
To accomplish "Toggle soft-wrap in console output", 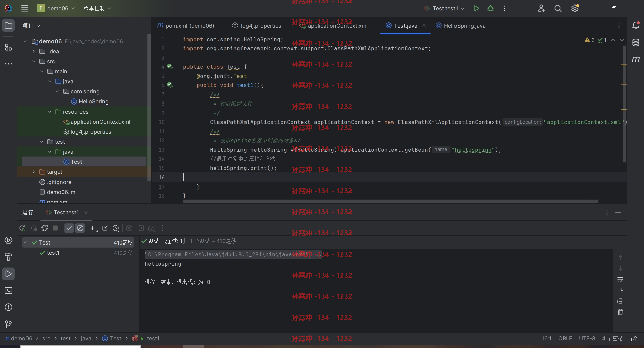I will (620, 279).
